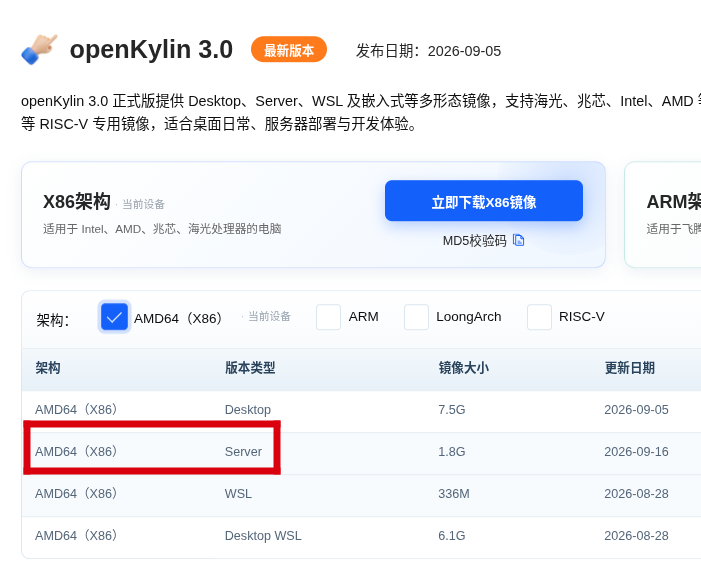The height and width of the screenshot is (566, 701).
Task: Copy MD5 checksum via copy icon
Action: point(518,241)
